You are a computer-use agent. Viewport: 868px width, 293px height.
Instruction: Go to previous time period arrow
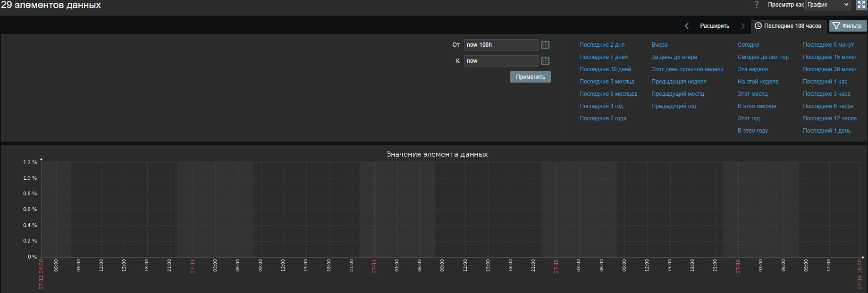pos(687,26)
